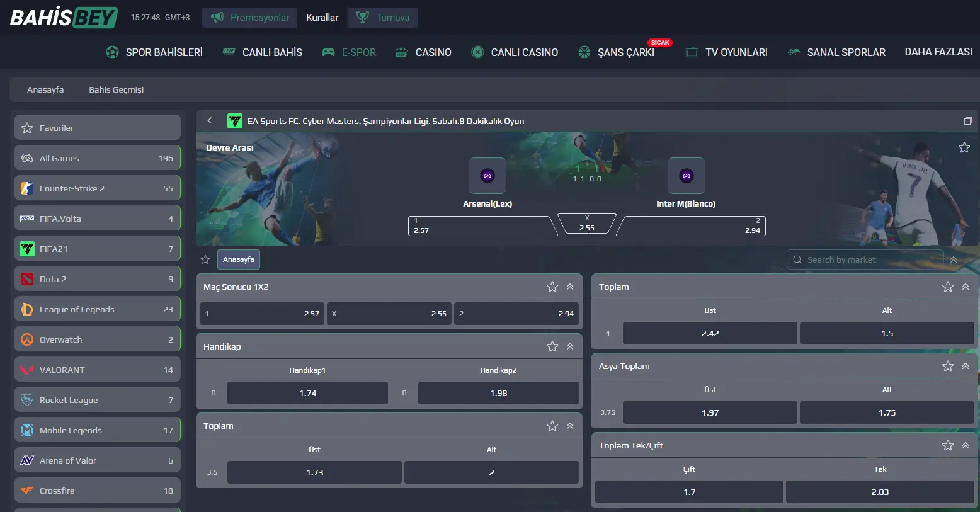Toggle favorites star left of Anasayfa market tab
980x512 pixels.
point(205,259)
